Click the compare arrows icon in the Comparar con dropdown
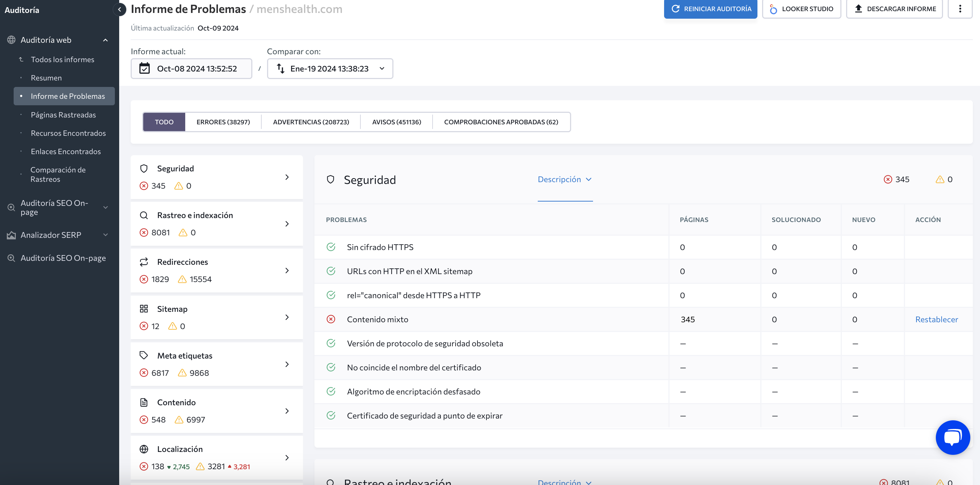Viewport: 980px width, 485px height. point(281,69)
